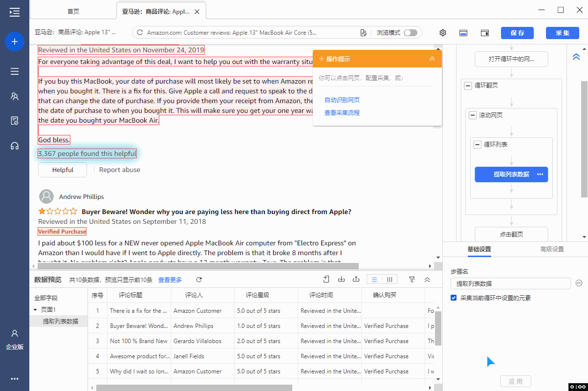
Task: Open the task list icon in sidebar
Action: [x=15, y=71]
